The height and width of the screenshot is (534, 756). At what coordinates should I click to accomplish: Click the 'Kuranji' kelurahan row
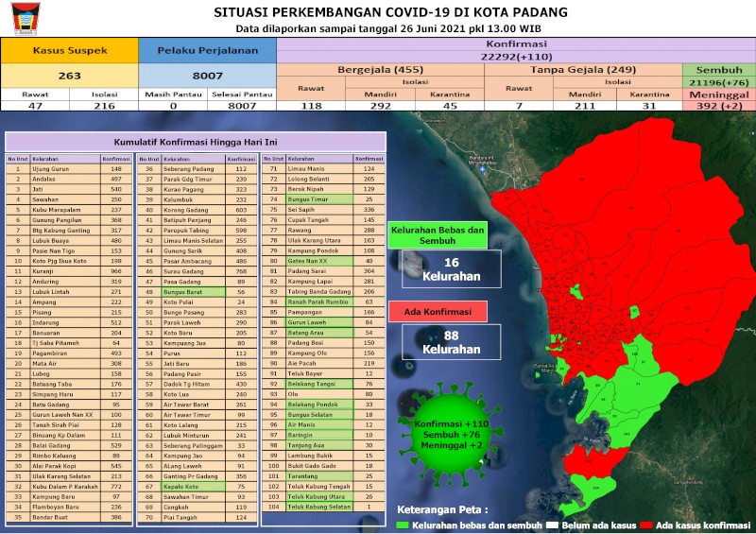(x=69, y=271)
